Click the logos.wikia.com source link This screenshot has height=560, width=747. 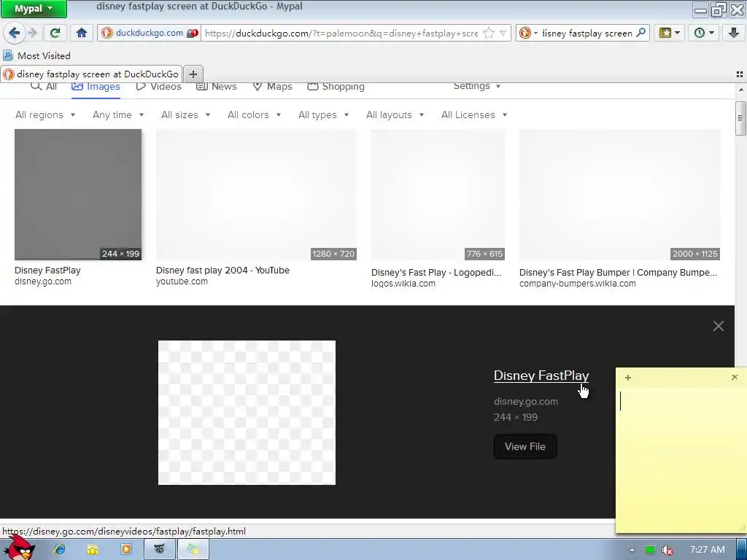[x=403, y=284]
